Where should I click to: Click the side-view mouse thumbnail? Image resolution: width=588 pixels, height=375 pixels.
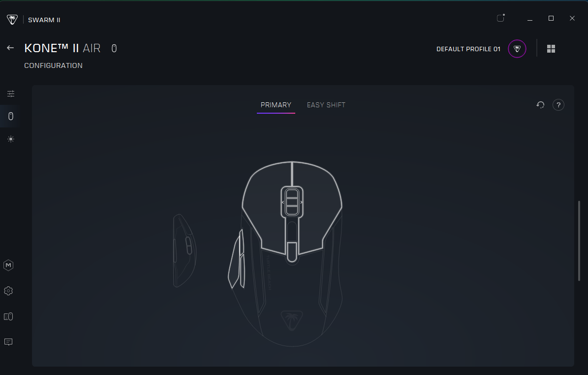[x=184, y=250]
